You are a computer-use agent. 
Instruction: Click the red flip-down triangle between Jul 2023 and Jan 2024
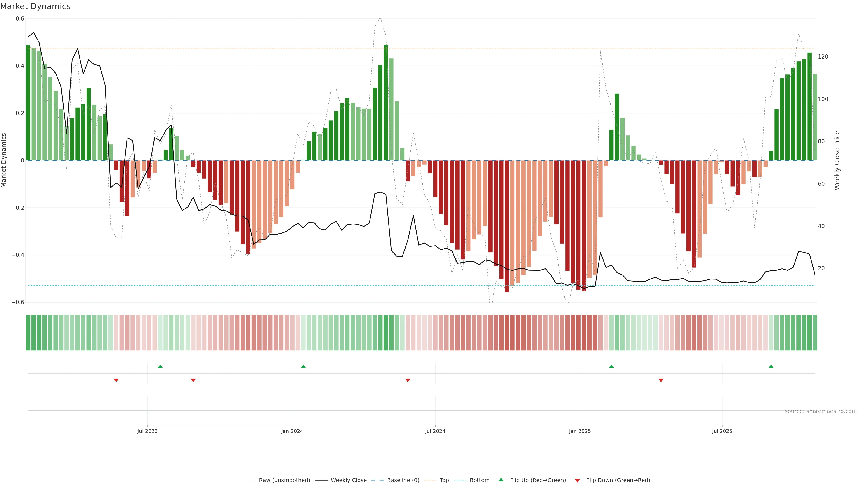[193, 380]
